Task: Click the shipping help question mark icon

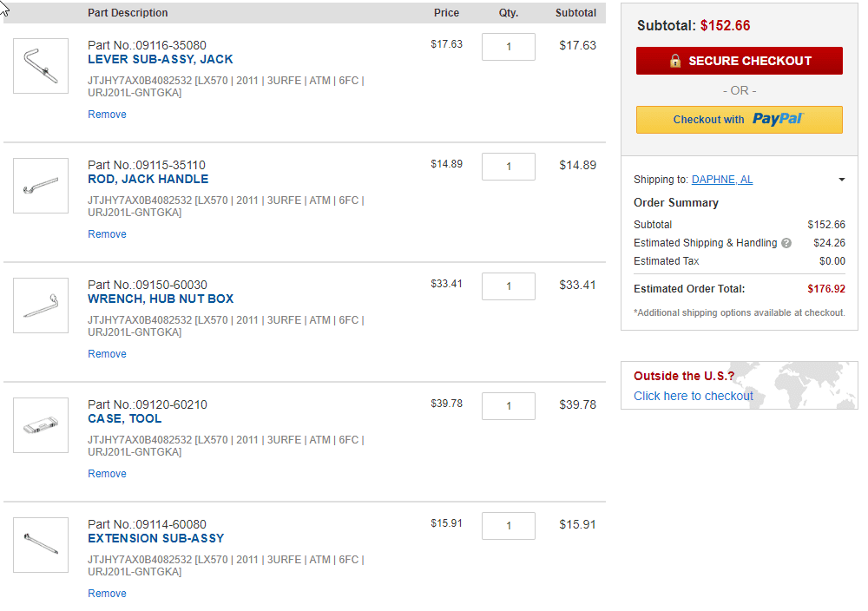Action: [786, 243]
